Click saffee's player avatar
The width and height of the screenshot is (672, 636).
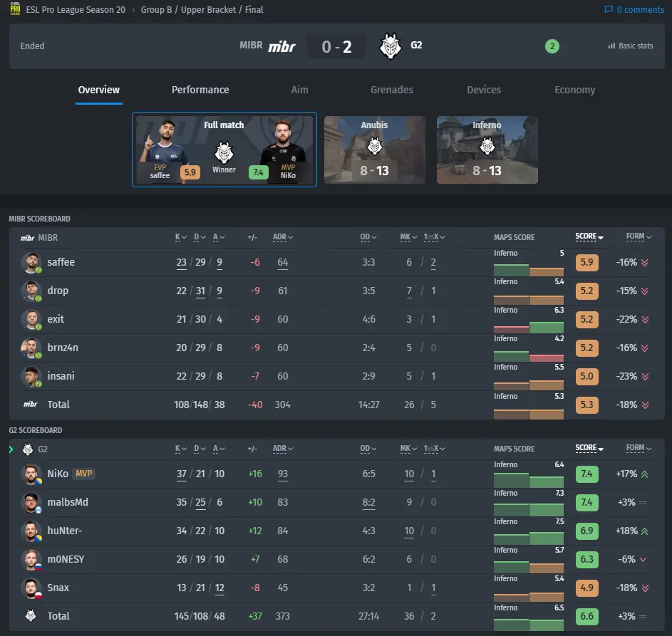coord(31,263)
